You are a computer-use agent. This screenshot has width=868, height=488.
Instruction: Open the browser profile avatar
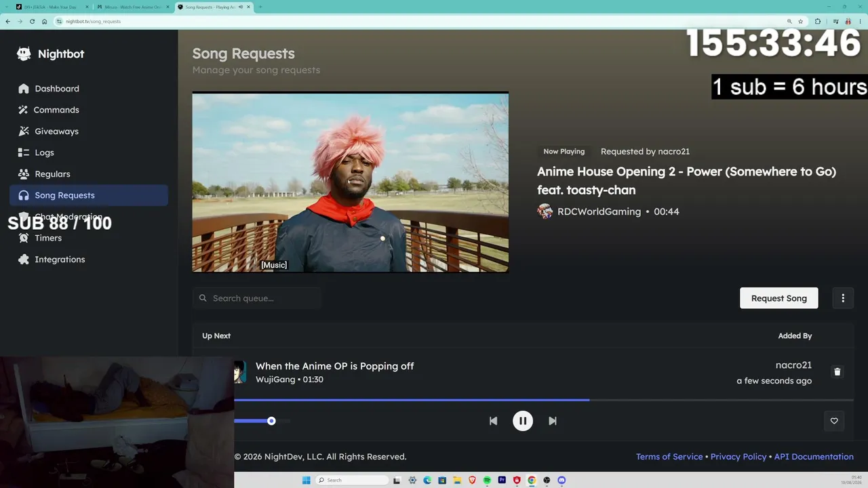(x=848, y=21)
